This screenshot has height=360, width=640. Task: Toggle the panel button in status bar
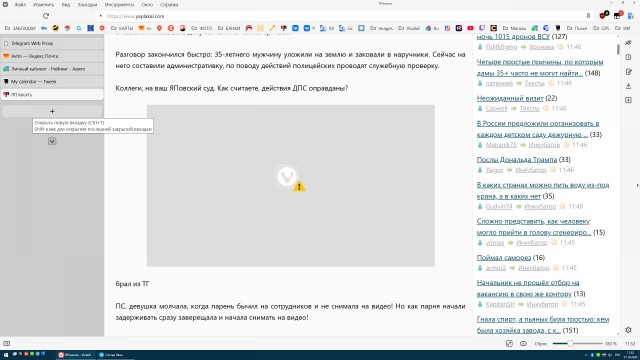click(7, 344)
